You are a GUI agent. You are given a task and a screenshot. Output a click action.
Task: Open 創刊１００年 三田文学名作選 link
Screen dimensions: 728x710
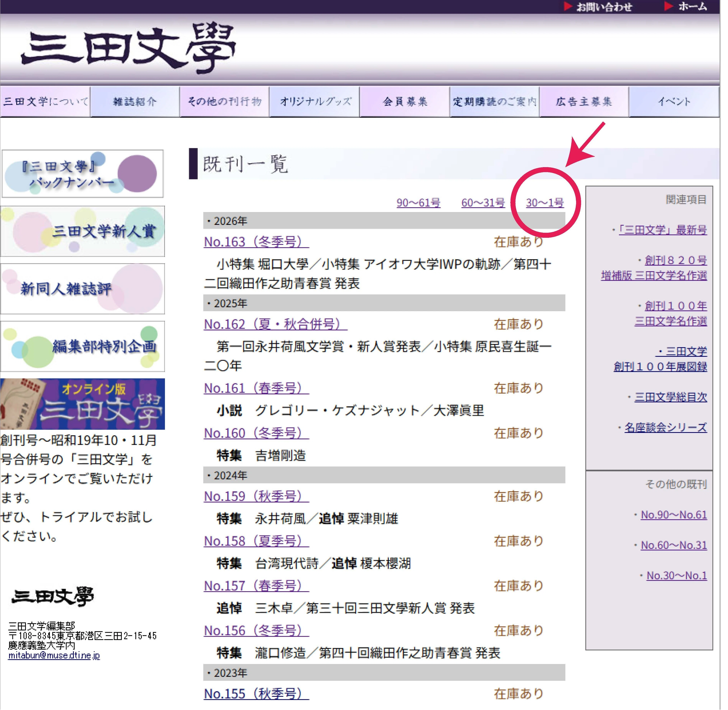click(x=671, y=313)
